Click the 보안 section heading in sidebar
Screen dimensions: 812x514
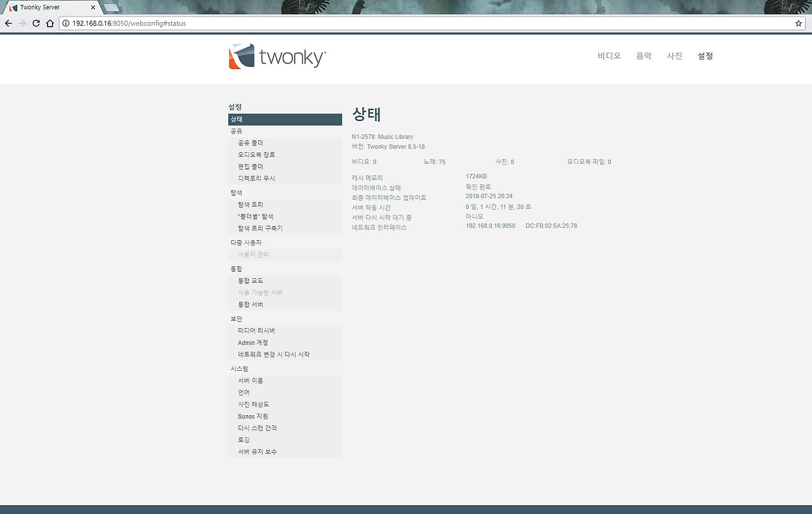pyautogui.click(x=237, y=319)
